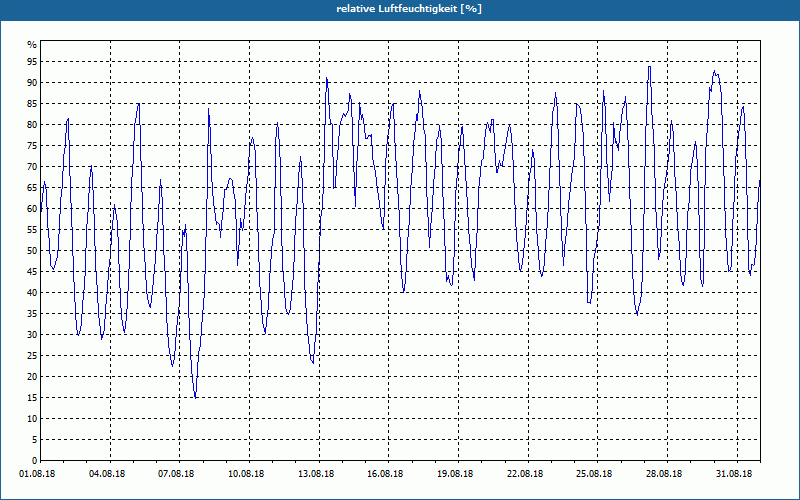Click the x-axis date 16.08.18

(386, 474)
